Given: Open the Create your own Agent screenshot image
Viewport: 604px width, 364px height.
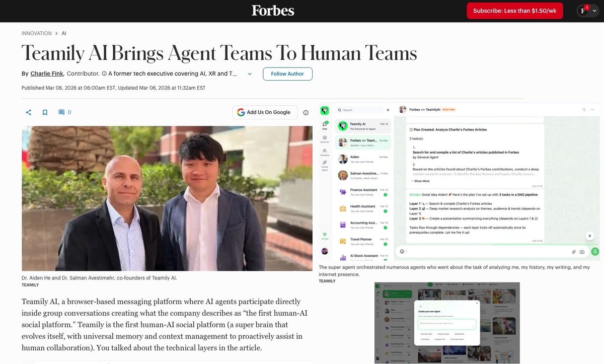Looking at the screenshot, I should click(447, 323).
